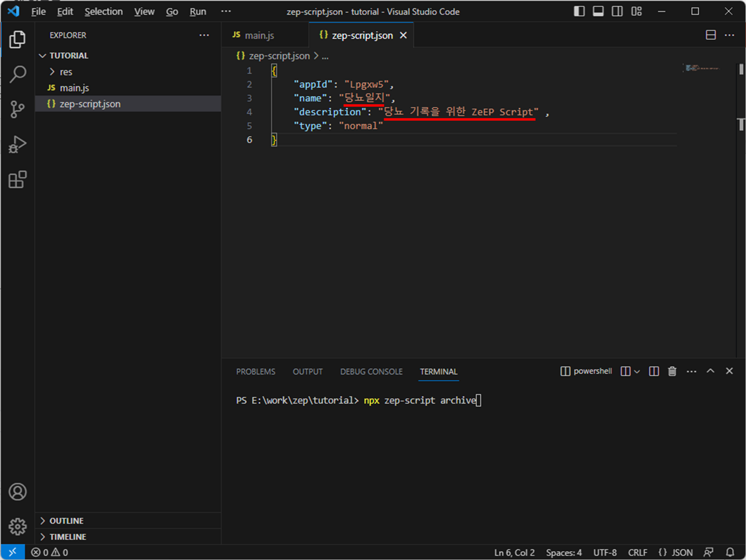
Task: Toggle the bottom panel visibility
Action: tap(598, 11)
